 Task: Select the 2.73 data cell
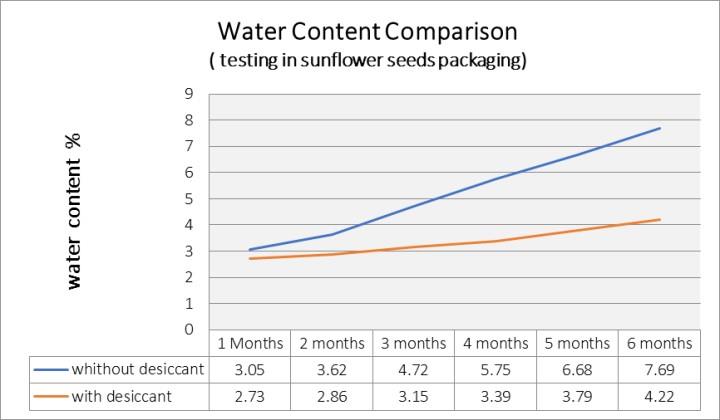click(x=250, y=397)
